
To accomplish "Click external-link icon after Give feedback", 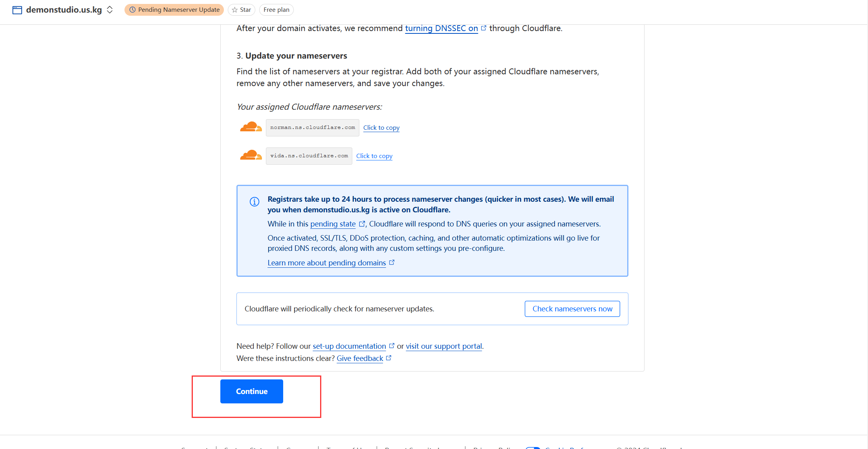I will pos(388,358).
